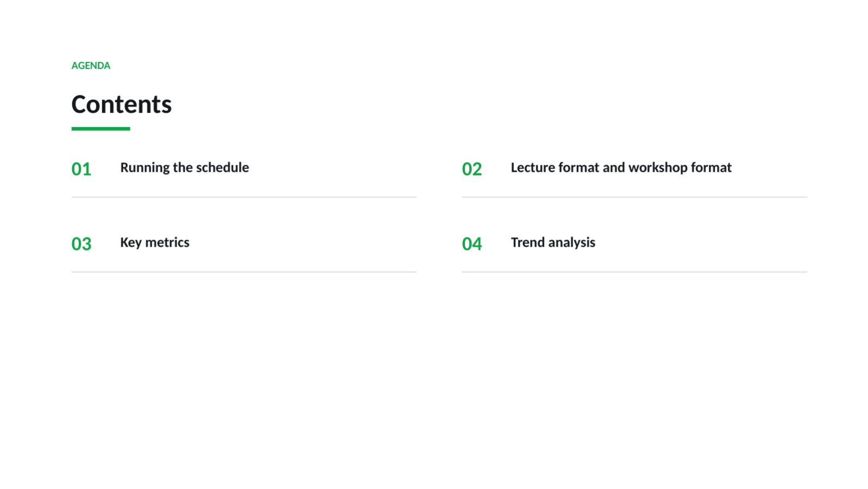Open the Running the schedule item
Screen dimensions: 868x489
(x=185, y=167)
